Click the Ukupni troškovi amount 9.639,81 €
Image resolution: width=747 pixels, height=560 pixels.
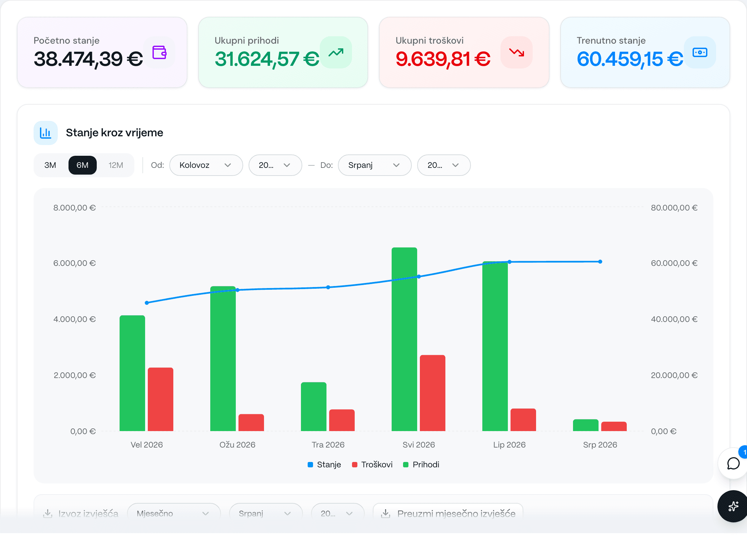click(x=443, y=59)
